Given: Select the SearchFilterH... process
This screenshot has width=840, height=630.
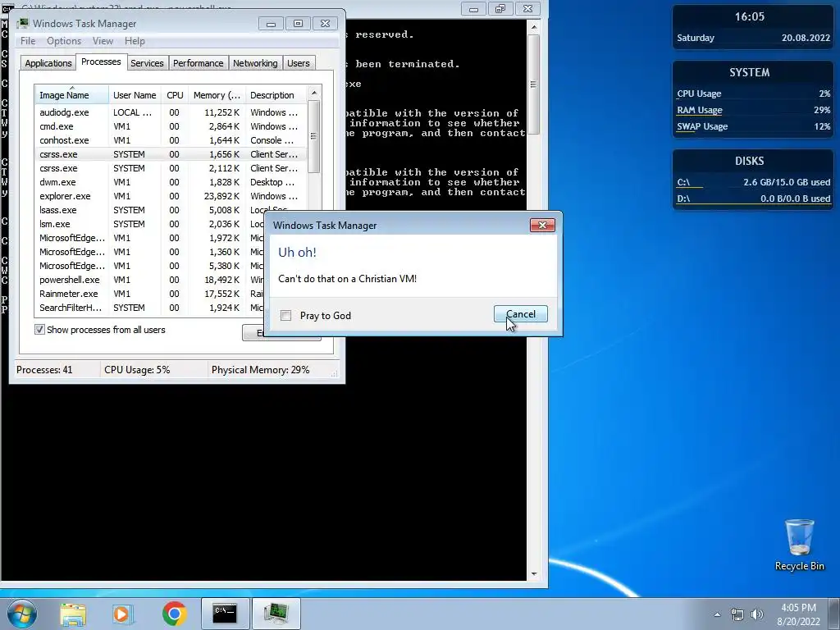Looking at the screenshot, I should tap(150, 308).
